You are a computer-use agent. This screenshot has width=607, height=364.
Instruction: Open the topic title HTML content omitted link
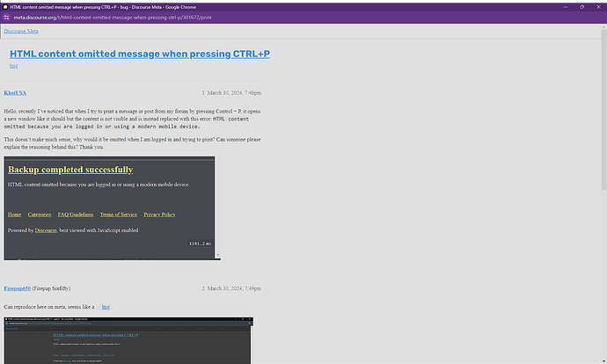pyautogui.click(x=140, y=54)
